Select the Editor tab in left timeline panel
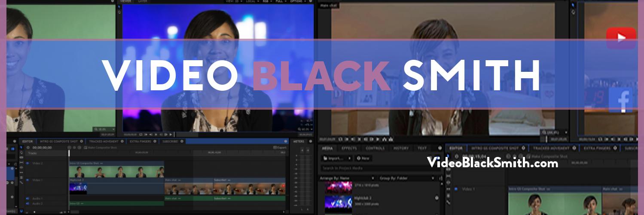644x215 pixels. pos(27,141)
